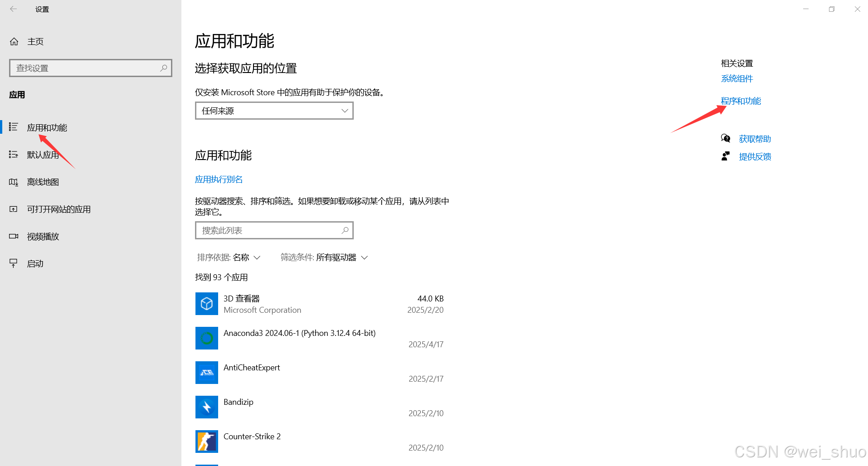The image size is (868, 466).
Task: Click the 可打开网站的应用 sidebar icon
Action: click(14, 209)
